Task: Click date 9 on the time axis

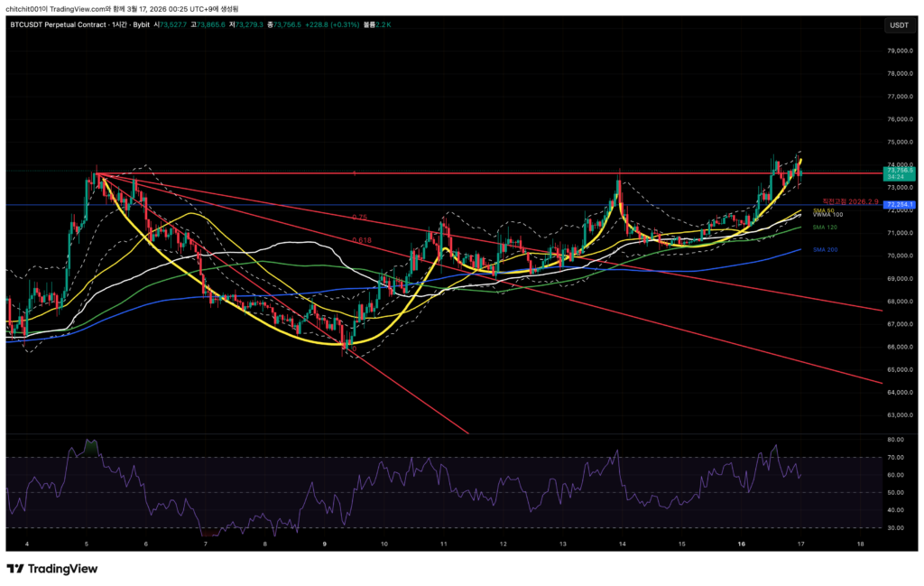Action: tap(324, 544)
